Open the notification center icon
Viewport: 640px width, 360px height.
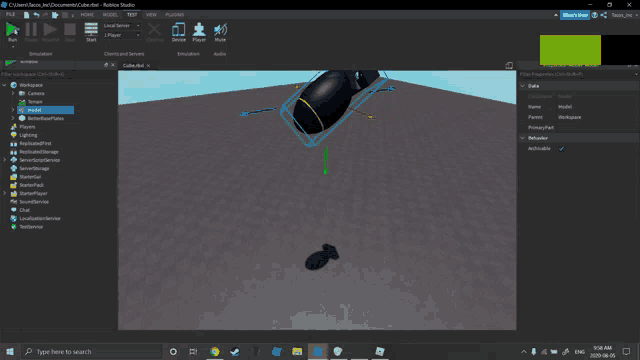tap(627, 351)
